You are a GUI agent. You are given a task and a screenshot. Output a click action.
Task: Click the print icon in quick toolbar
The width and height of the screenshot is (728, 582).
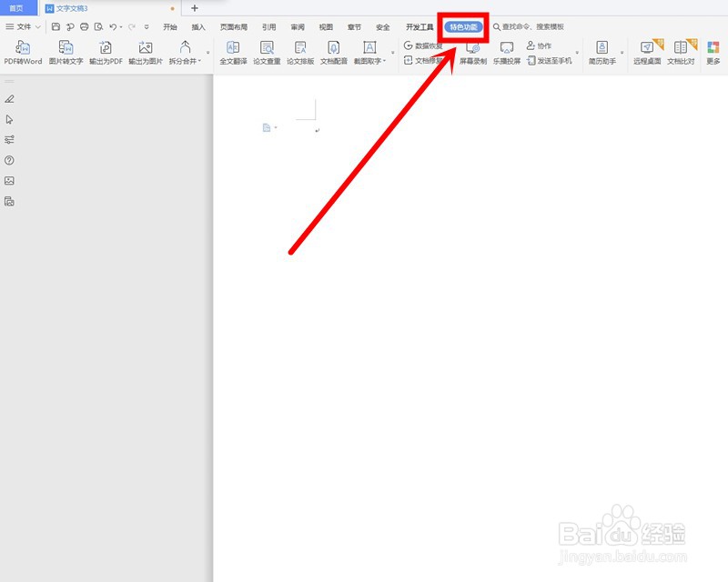click(84, 27)
